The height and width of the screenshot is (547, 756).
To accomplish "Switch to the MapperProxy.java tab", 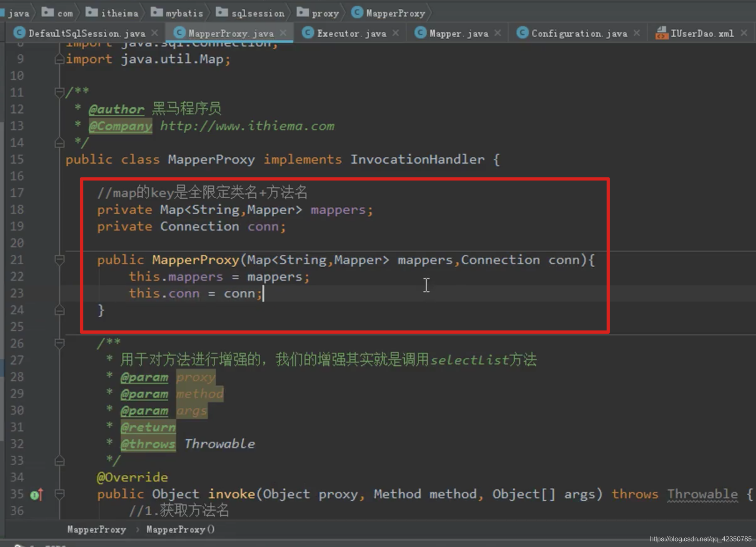I will coord(231,33).
